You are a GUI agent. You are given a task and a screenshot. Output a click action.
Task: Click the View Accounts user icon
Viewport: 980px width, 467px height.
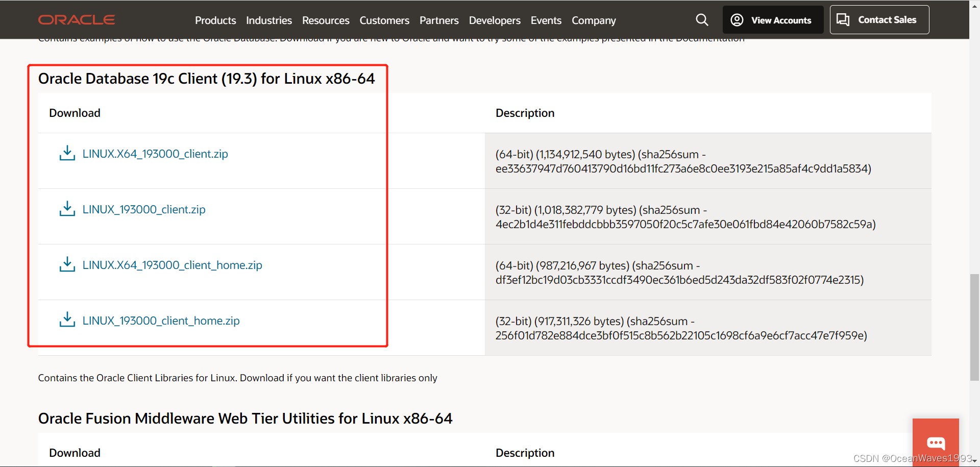[x=737, y=20]
